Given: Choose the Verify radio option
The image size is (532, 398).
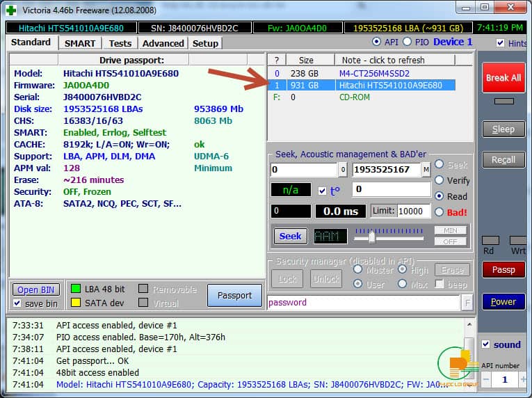Looking at the screenshot, I should (440, 180).
